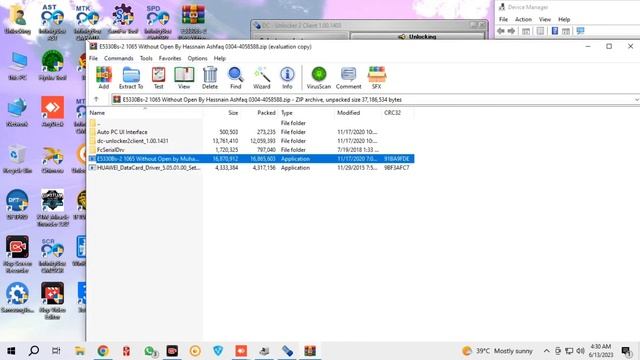Click Device Manager back arrow icon

501,31
